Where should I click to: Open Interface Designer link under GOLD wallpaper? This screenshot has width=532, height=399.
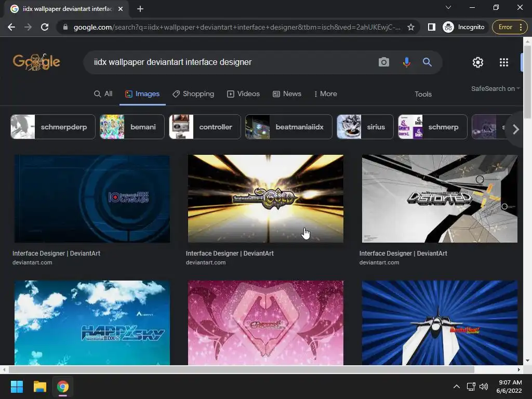[x=230, y=254]
